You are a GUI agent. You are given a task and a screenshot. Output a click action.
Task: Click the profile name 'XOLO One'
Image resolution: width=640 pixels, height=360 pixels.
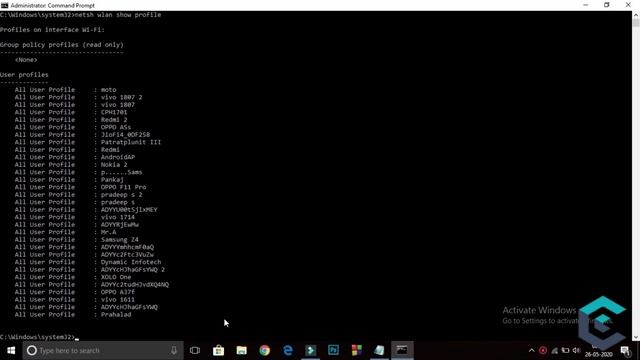116,277
